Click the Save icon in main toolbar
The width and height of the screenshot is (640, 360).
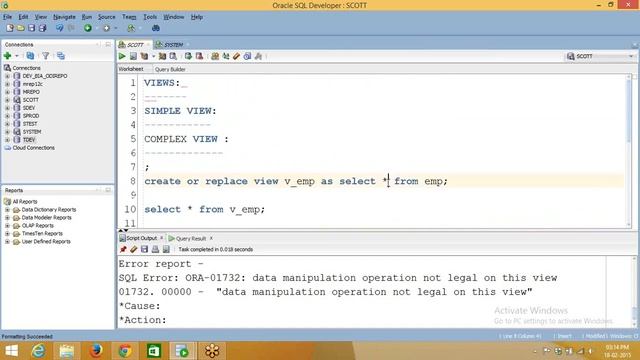coord(31,28)
